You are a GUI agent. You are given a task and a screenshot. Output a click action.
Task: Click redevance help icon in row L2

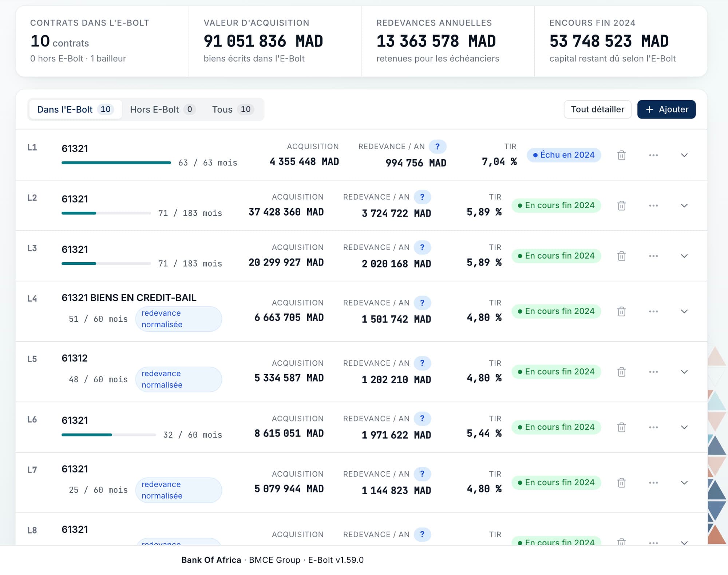[422, 197]
